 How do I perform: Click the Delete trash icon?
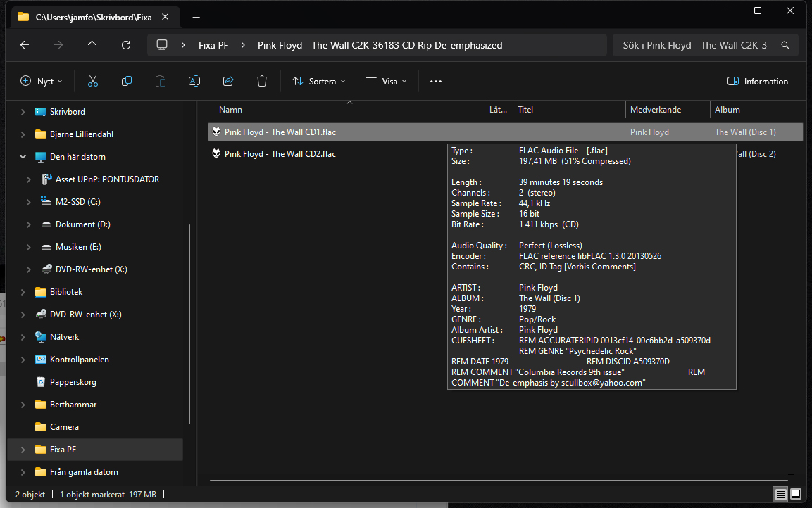pyautogui.click(x=262, y=81)
